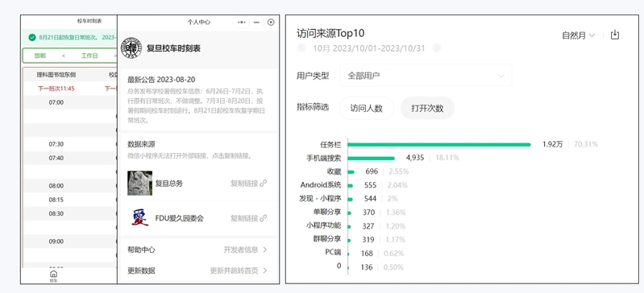Select the 打开次数 metric filter
Screen dimensions: 644x293
pyautogui.click(x=427, y=109)
